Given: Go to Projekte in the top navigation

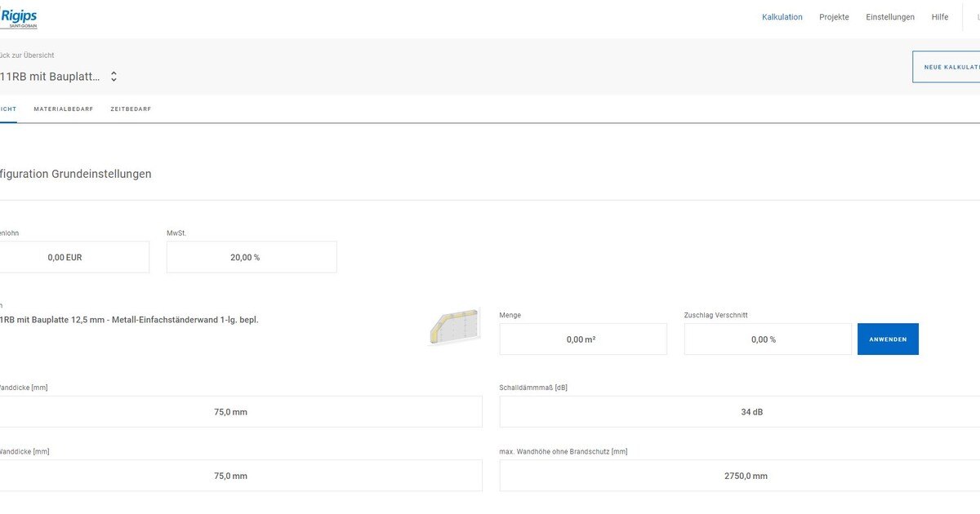Looking at the screenshot, I should (x=834, y=17).
